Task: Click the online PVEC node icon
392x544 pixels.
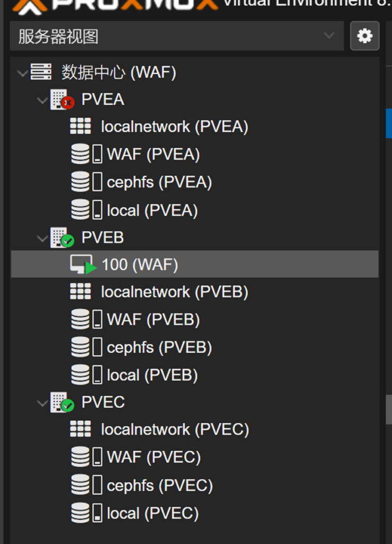Action: click(62, 403)
